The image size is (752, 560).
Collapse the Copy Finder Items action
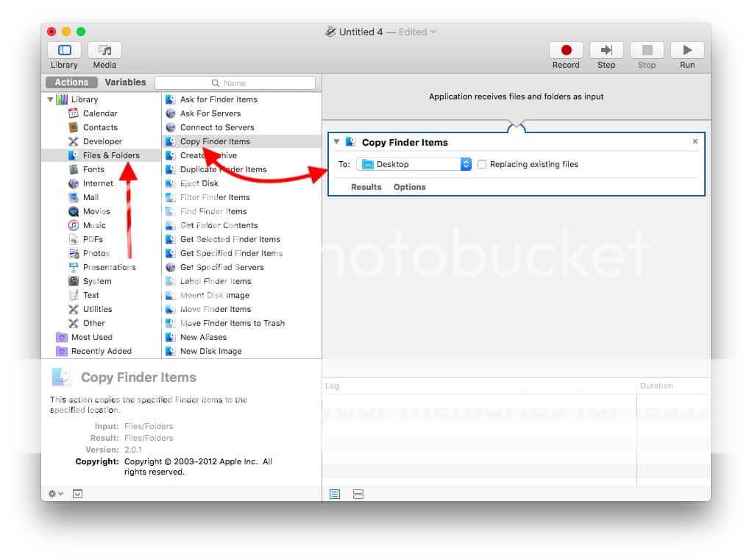click(x=337, y=141)
